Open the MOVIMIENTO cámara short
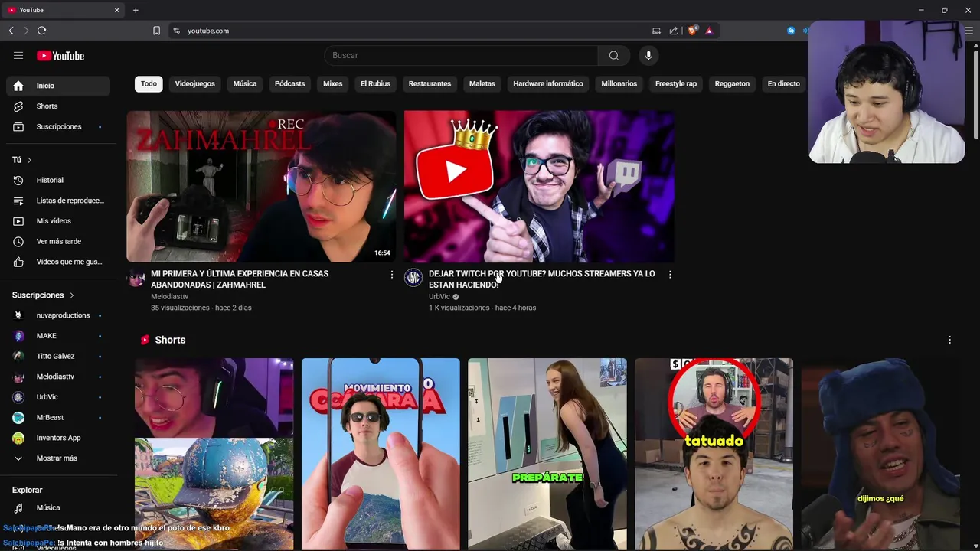The width and height of the screenshot is (980, 551). tap(381, 454)
